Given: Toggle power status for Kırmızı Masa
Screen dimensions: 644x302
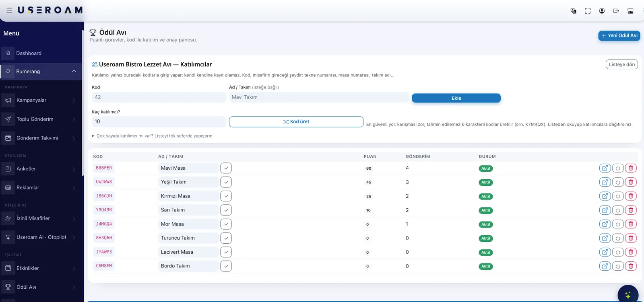Looking at the screenshot, I should (618, 196).
